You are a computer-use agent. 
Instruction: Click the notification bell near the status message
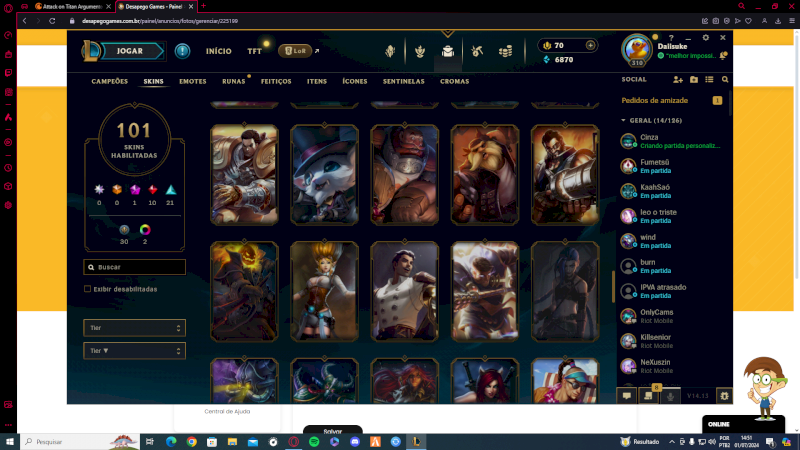click(723, 56)
